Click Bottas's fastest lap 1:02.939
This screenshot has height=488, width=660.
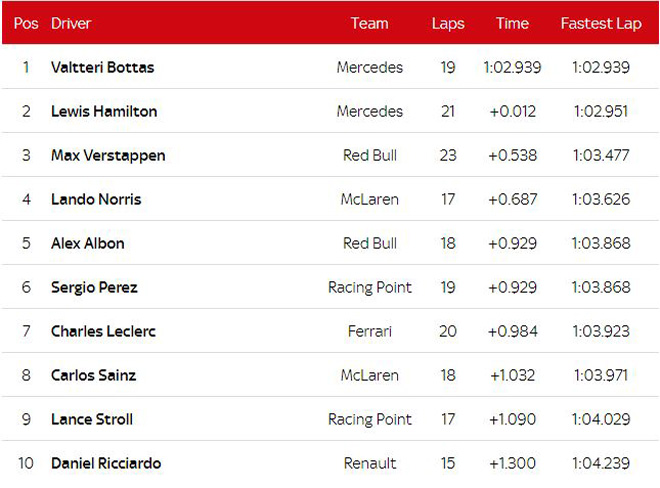pyautogui.click(x=600, y=68)
